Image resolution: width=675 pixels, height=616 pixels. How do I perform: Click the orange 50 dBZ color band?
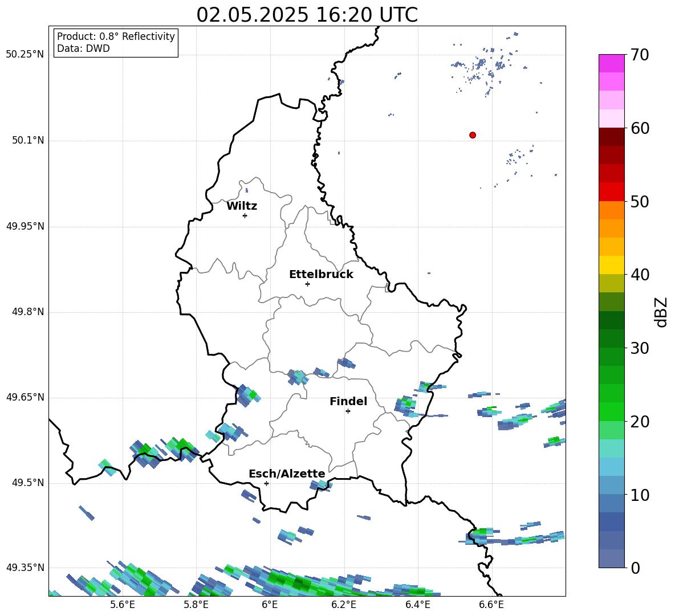(x=611, y=210)
